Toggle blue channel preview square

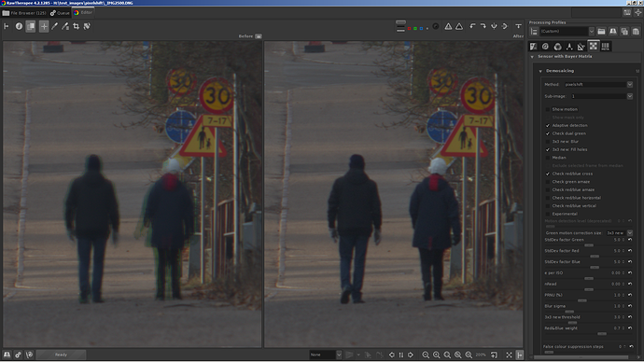coord(421,28)
